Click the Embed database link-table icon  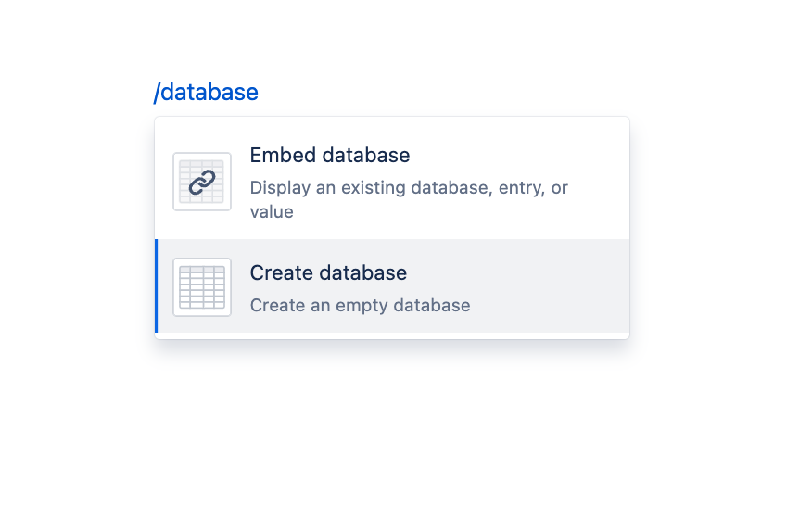click(202, 182)
